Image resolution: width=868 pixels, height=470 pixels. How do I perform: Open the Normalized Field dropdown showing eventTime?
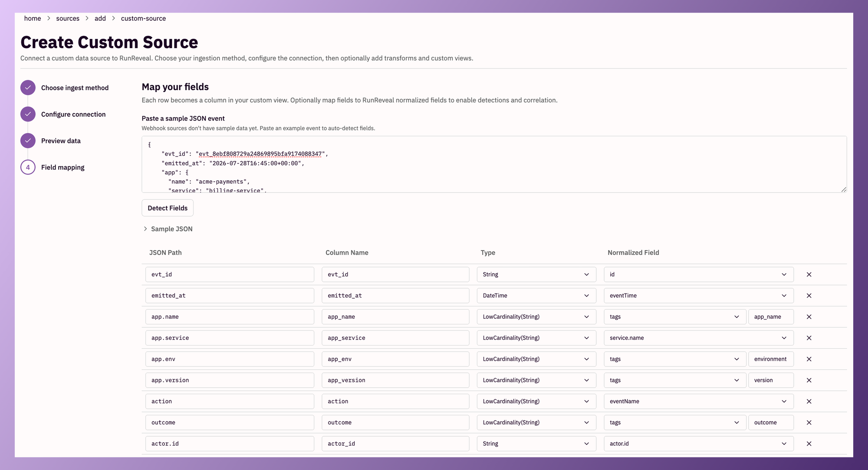[x=699, y=296]
